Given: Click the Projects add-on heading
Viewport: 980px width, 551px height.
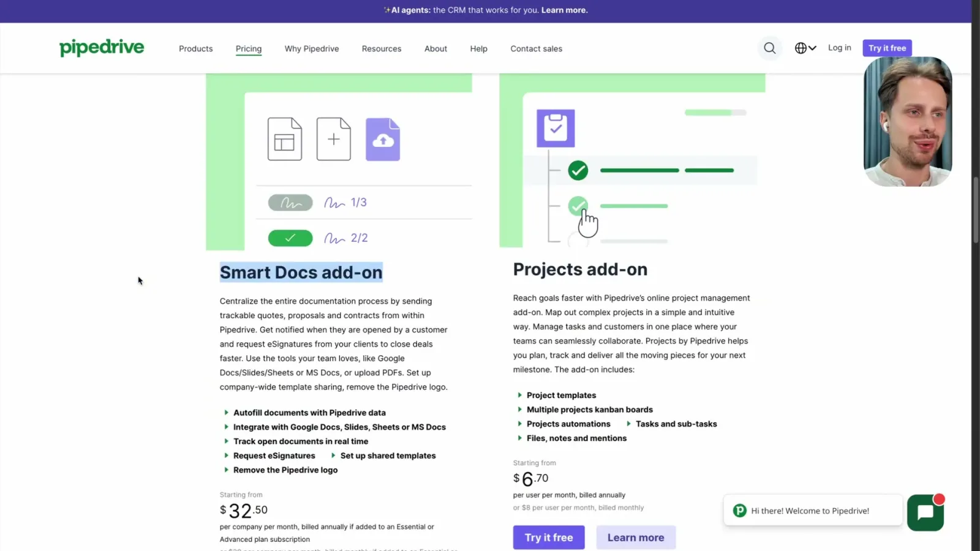Looking at the screenshot, I should [x=580, y=269].
